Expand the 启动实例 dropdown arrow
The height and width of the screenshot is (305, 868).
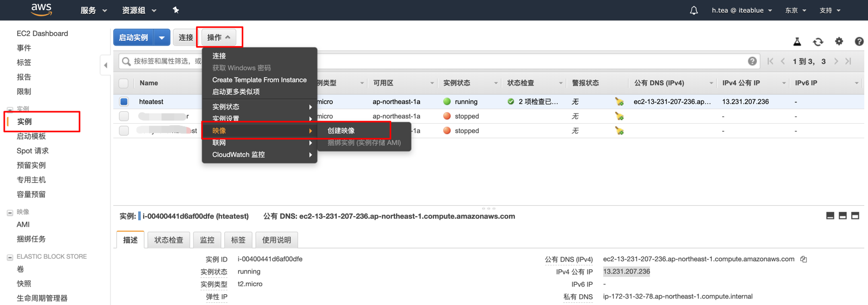click(161, 37)
